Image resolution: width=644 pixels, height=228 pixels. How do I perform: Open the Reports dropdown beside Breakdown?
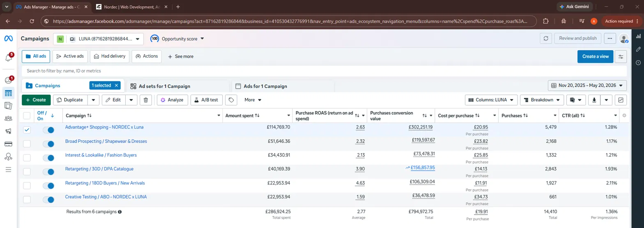click(x=576, y=100)
